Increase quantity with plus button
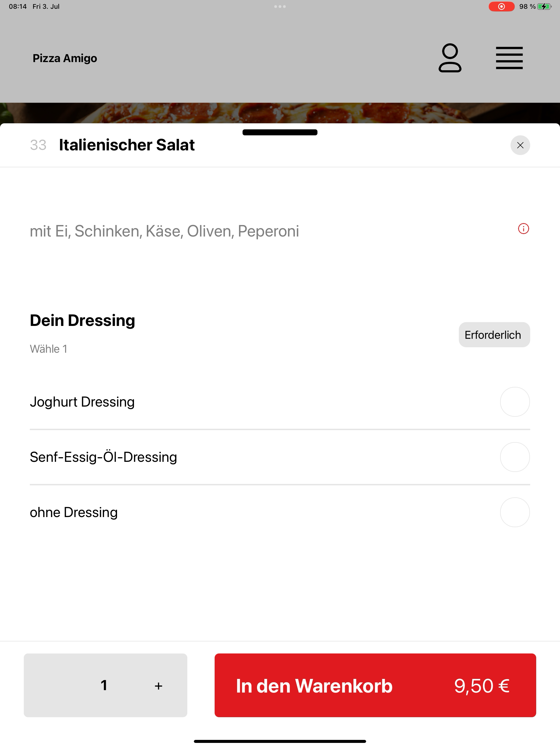The width and height of the screenshot is (560, 747). point(158,685)
